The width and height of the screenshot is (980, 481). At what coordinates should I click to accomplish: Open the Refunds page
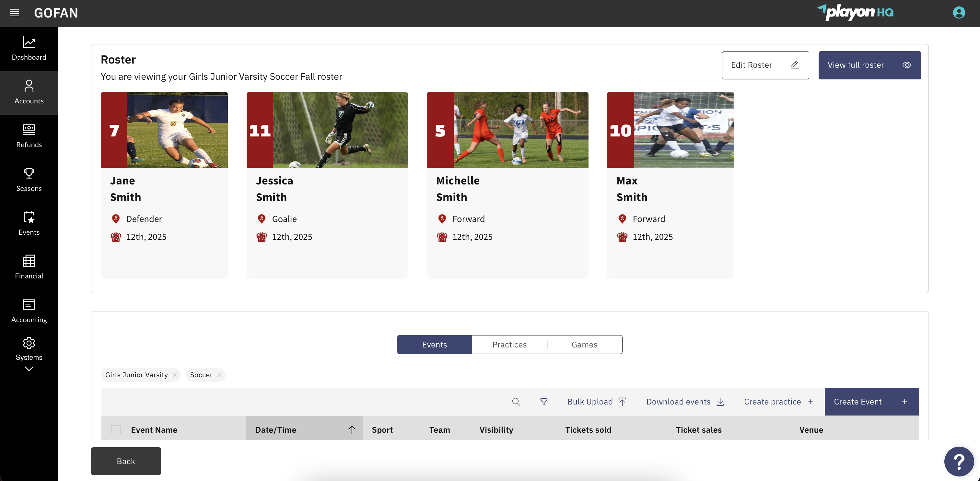pyautogui.click(x=29, y=136)
